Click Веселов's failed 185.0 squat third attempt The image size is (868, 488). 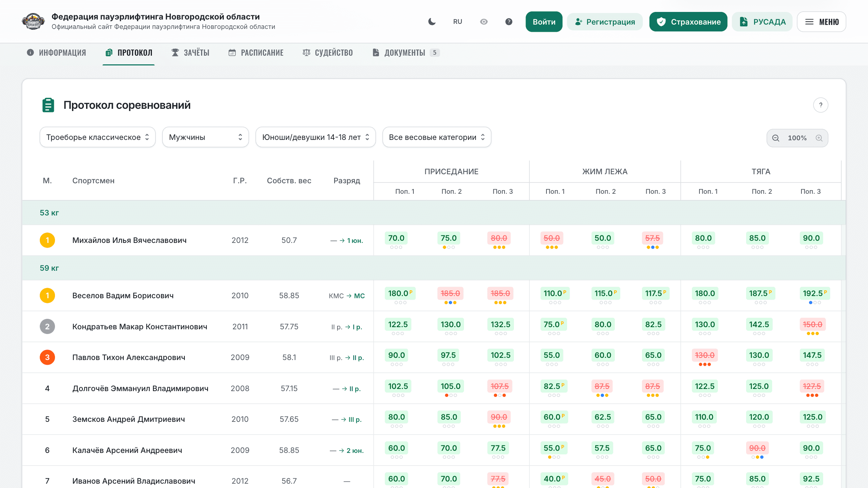tap(500, 294)
